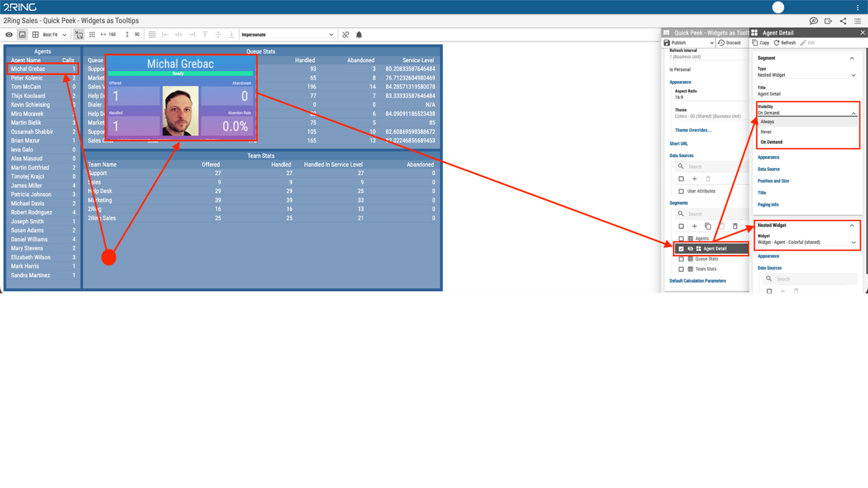Open the Widget - Agent - Colorful dropdown

tap(806, 242)
